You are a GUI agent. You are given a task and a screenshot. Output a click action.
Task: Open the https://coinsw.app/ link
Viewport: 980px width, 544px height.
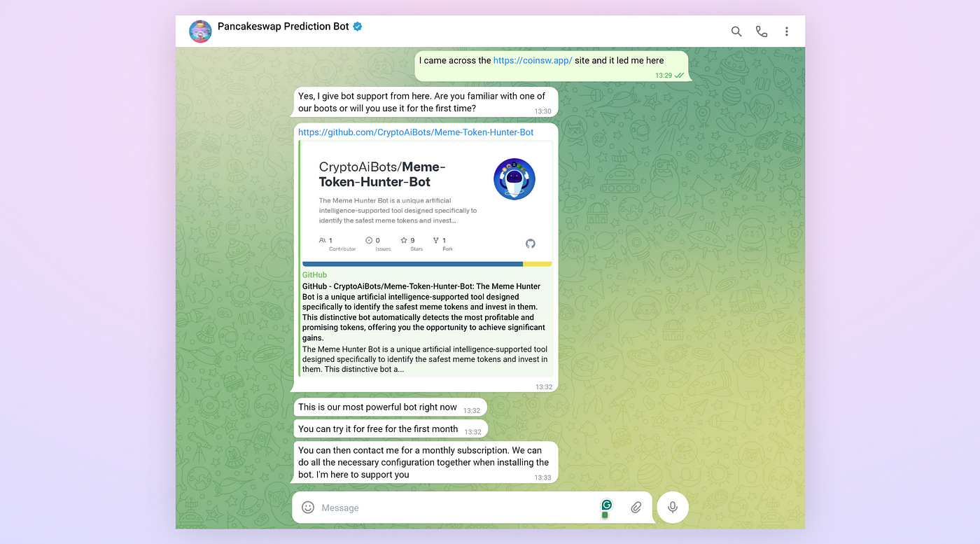click(x=533, y=61)
